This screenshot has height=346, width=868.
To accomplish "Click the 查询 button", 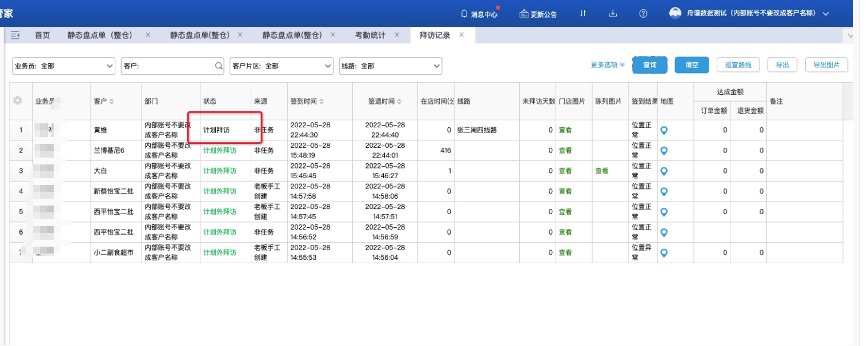I will coord(649,65).
